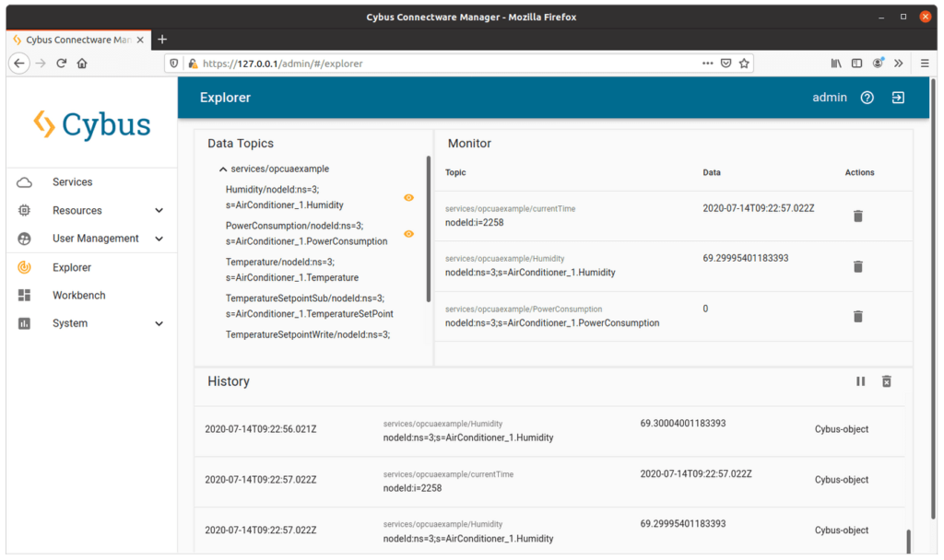Click the Data Topics scrollbar
Image resolution: width=944 pixels, height=560 pixels.
point(429,228)
